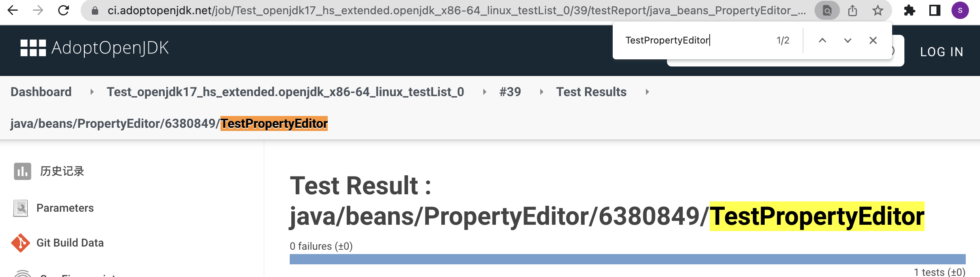
Task: Expand dropdown arrow after Test Results breadcrumb
Action: pos(647,92)
